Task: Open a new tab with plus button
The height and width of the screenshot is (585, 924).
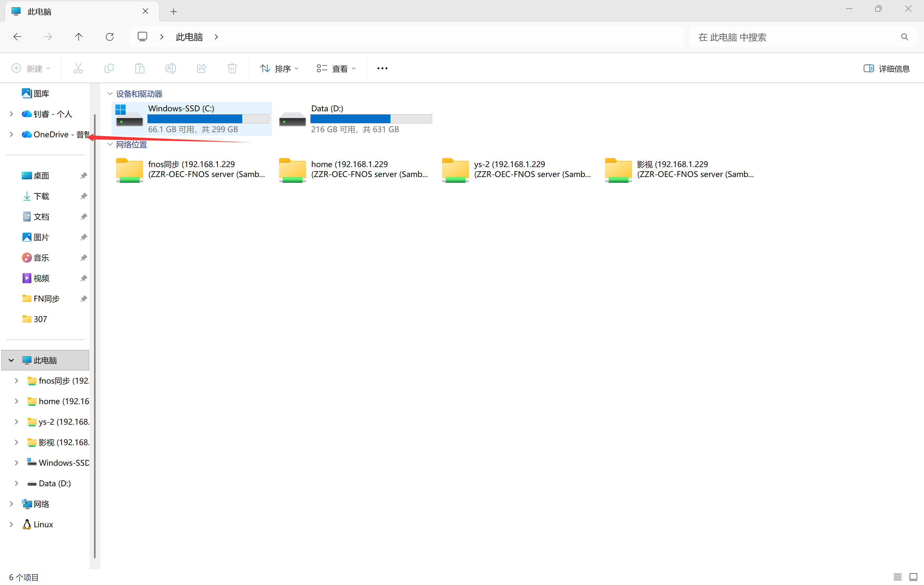Action: pyautogui.click(x=174, y=12)
